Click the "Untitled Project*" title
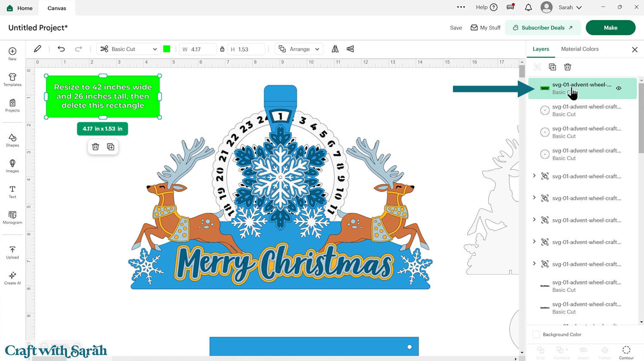644x361 pixels. (38, 28)
